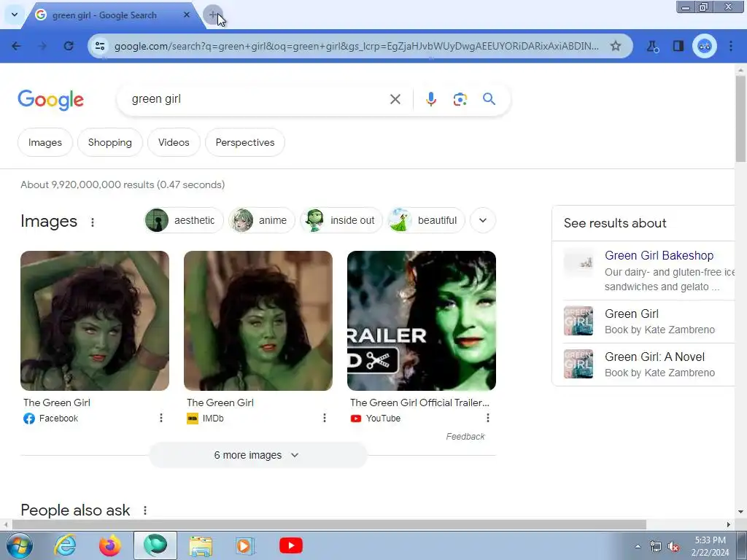This screenshot has width=747, height=560.
Task: Click the horizontal scrollbar at bottom
Action: coord(329,524)
